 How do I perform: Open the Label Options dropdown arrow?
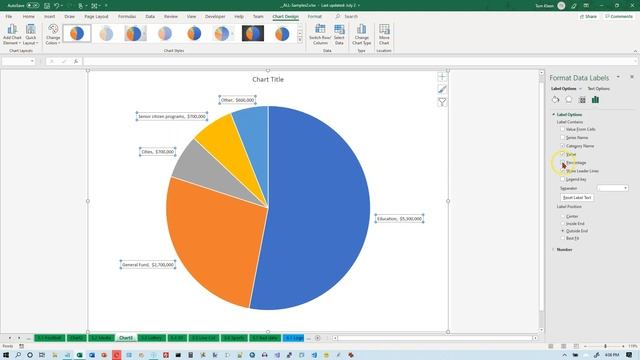pyautogui.click(x=580, y=89)
